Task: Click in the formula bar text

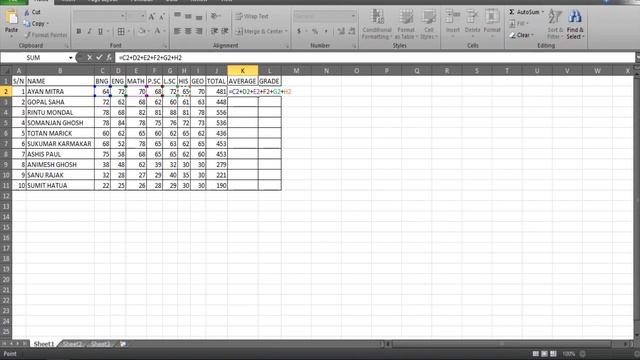Action: click(x=151, y=58)
